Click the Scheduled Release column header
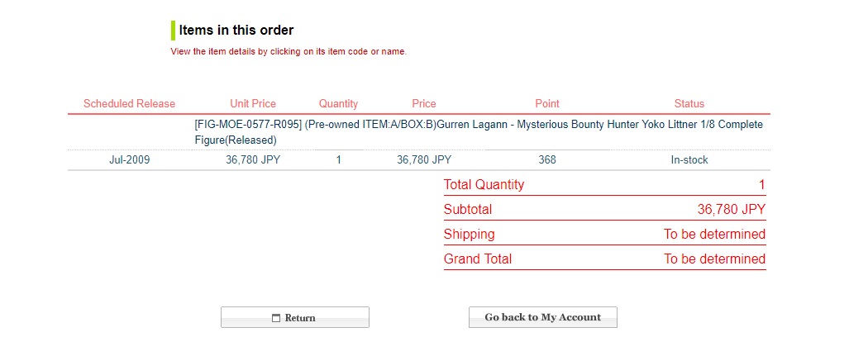 [x=129, y=104]
